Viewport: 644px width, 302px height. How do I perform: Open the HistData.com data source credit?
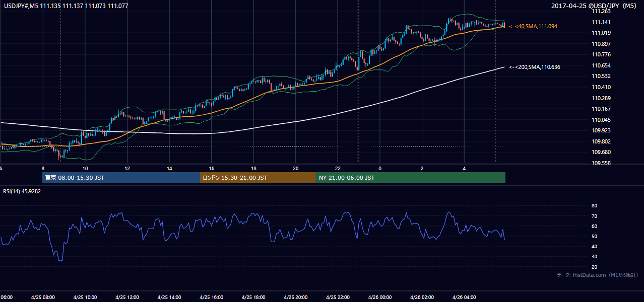(597, 275)
